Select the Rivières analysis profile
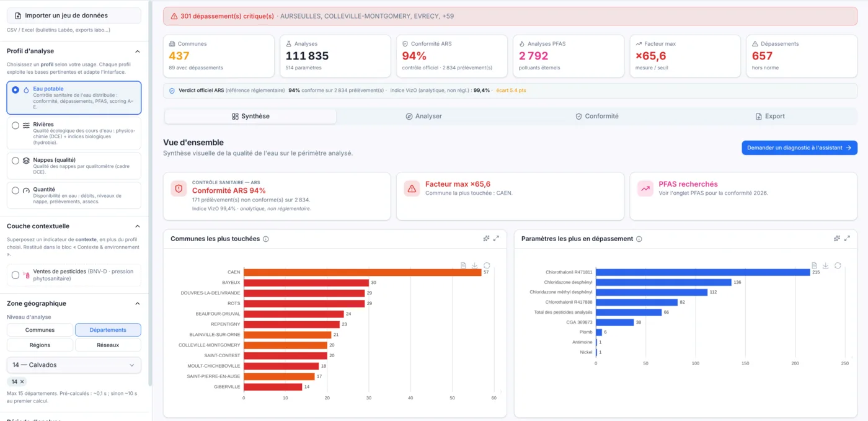Viewport: 868px width, 421px height. 74,133
